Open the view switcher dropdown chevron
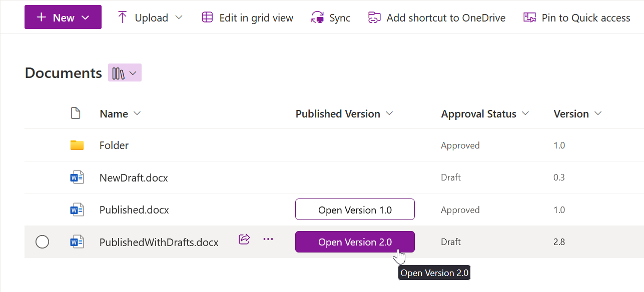 133,73
